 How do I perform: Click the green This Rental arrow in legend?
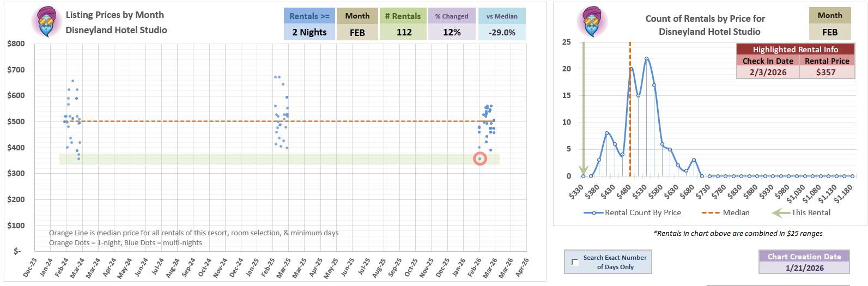pyautogui.click(x=781, y=213)
